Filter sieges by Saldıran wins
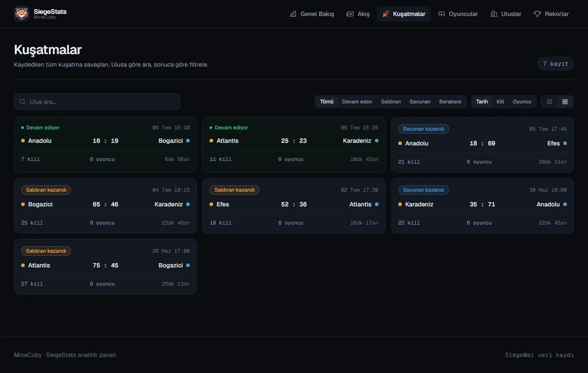 point(391,102)
